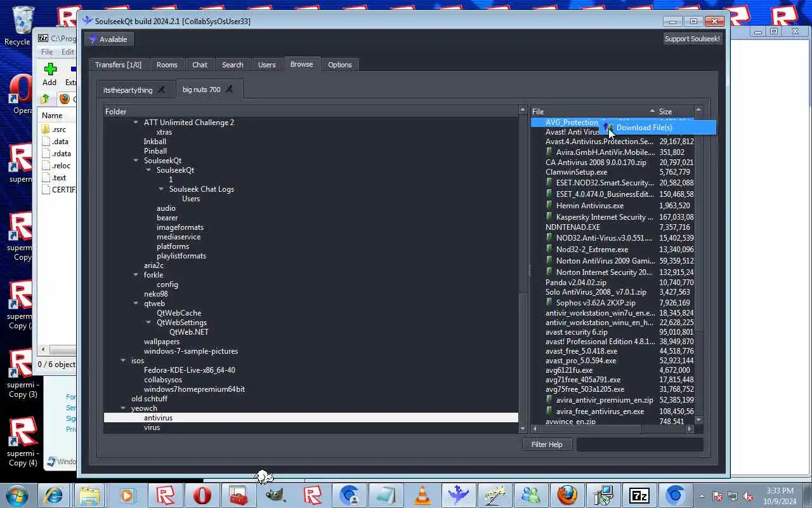Screen dimensions: 812x508
Task: Collapse the isos folder
Action: coord(123,361)
